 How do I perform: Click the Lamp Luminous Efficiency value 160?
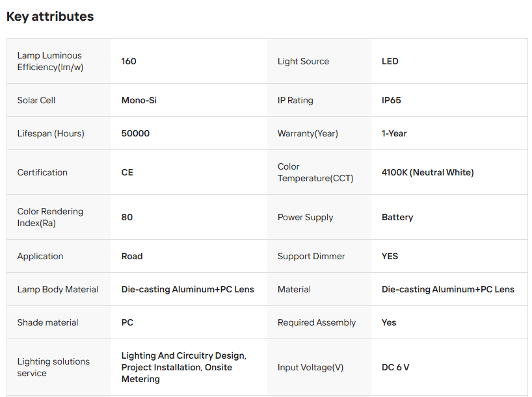click(129, 61)
